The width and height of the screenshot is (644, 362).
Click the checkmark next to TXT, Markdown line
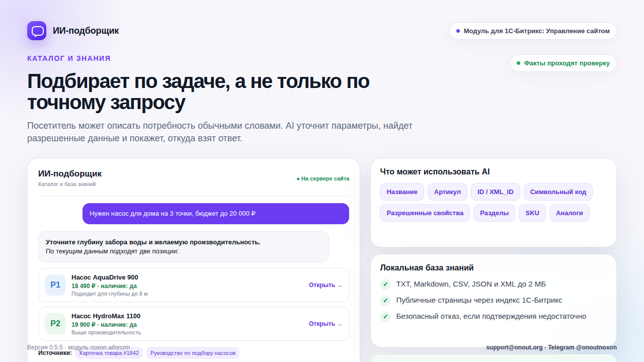click(x=385, y=285)
